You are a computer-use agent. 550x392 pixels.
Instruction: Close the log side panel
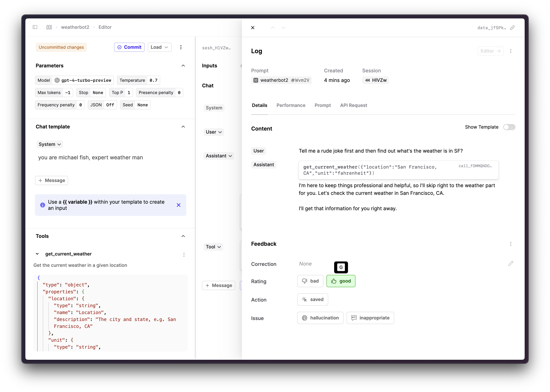point(253,27)
